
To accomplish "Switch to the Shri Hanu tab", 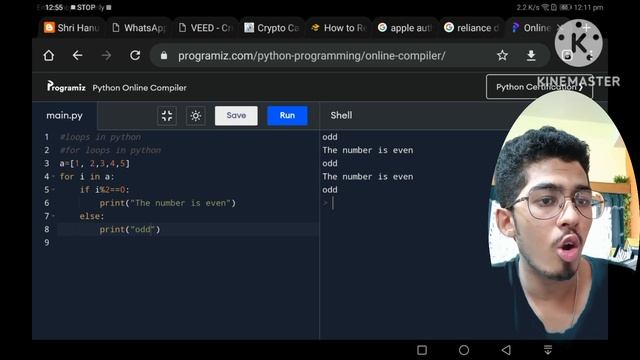I will 72,28.
